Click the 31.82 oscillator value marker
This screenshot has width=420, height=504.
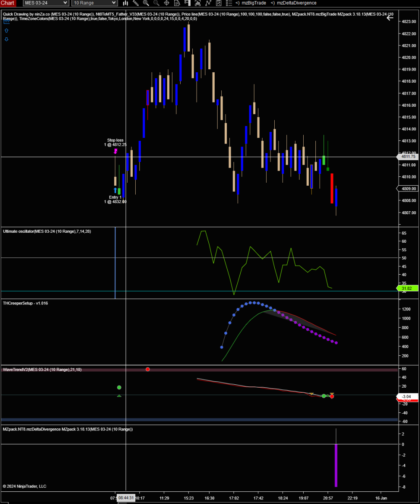tap(408, 289)
